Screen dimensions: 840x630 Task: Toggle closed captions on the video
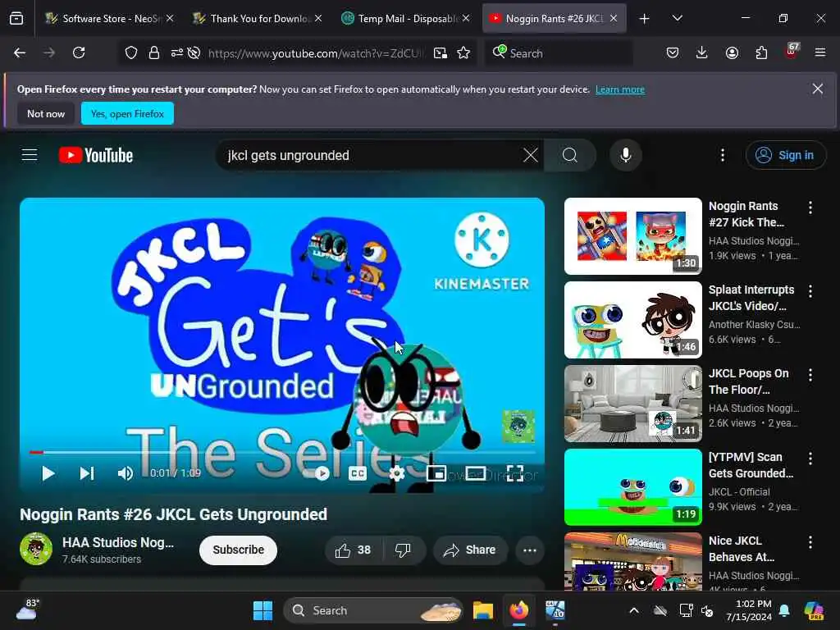358,473
